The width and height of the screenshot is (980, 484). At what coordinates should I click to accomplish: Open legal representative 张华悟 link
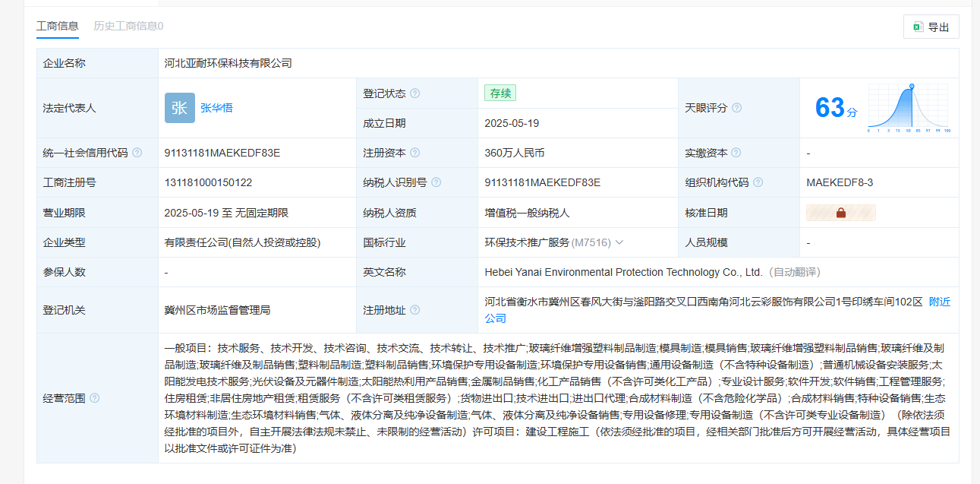[x=216, y=108]
